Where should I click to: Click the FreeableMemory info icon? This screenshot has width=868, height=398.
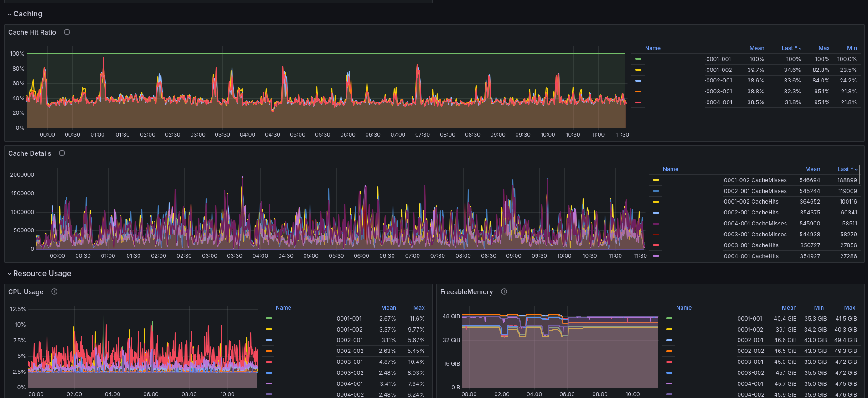504,292
